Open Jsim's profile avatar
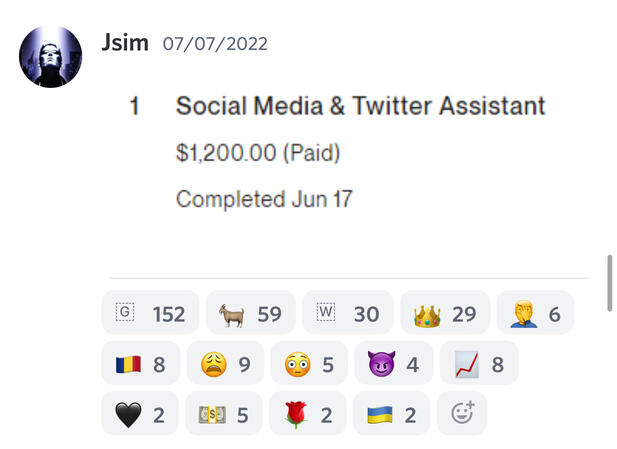Screen dimensions: 617x449 click(x=50, y=57)
